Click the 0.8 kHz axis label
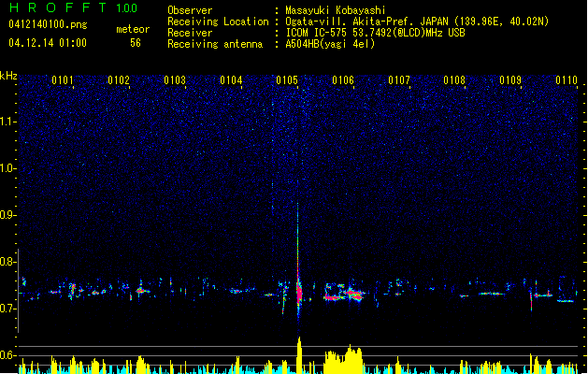This screenshot has width=588, height=374. click(x=8, y=262)
